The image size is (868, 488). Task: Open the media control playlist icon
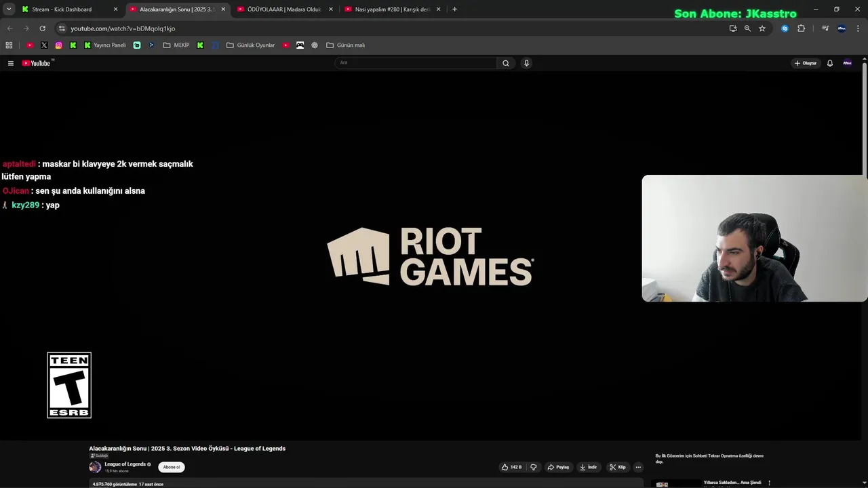(825, 28)
